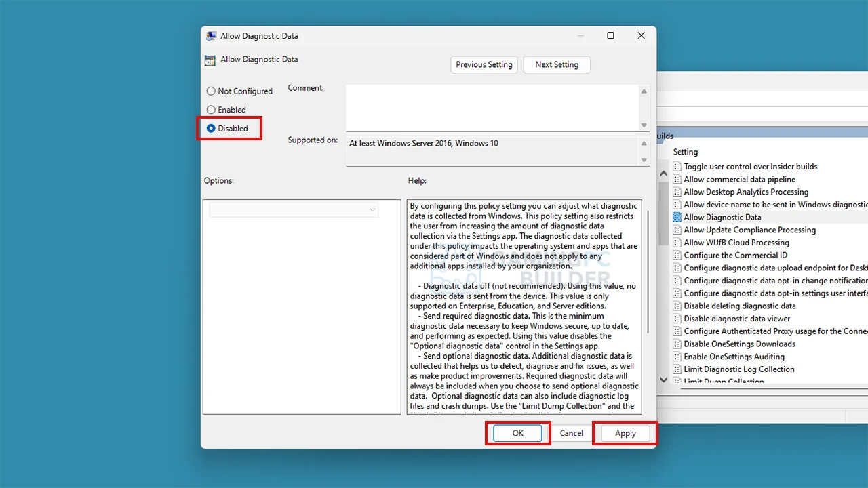Click the Comment field scroll-up arrow
Image resolution: width=868 pixels, height=488 pixels.
click(x=644, y=91)
